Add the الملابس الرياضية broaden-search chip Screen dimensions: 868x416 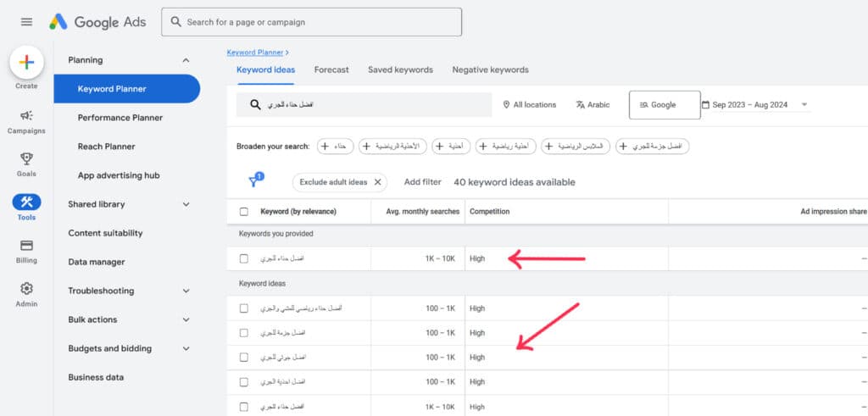576,147
